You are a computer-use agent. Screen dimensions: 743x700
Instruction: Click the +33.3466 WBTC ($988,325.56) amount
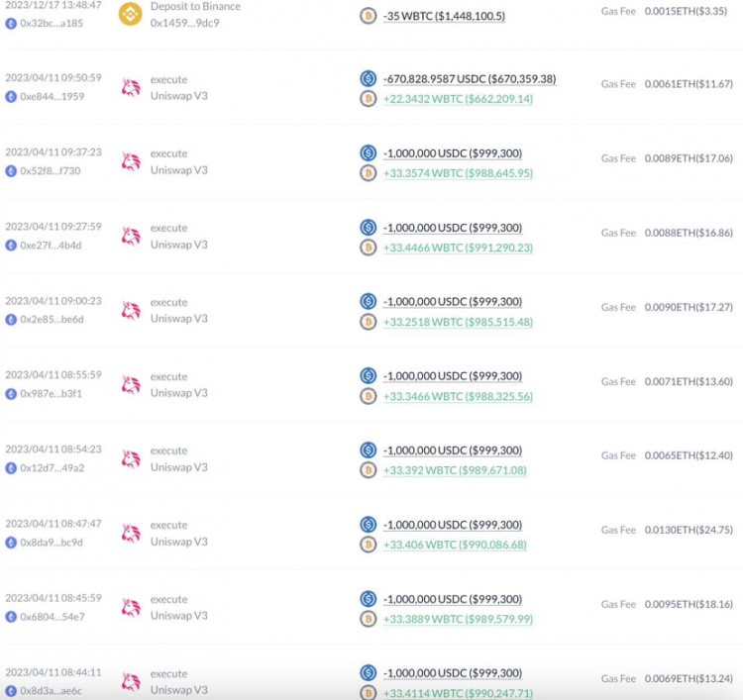pyautogui.click(x=459, y=396)
